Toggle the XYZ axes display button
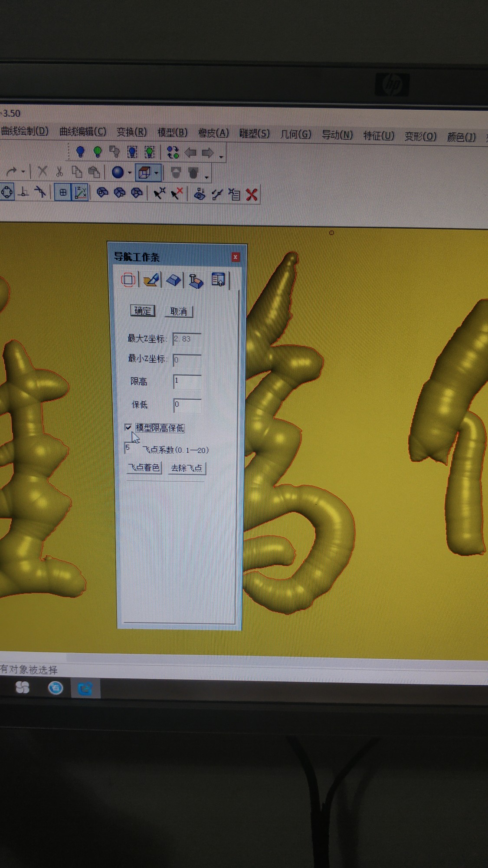The width and height of the screenshot is (488, 868). click(81, 193)
